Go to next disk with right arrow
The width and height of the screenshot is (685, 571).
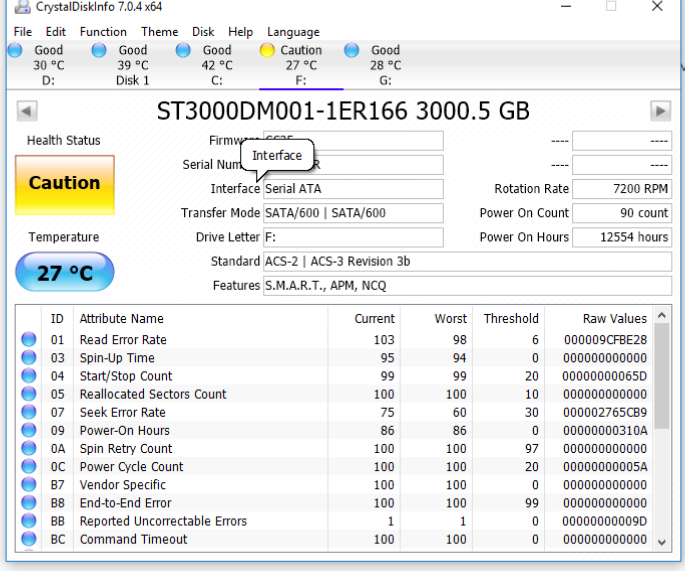click(x=661, y=111)
